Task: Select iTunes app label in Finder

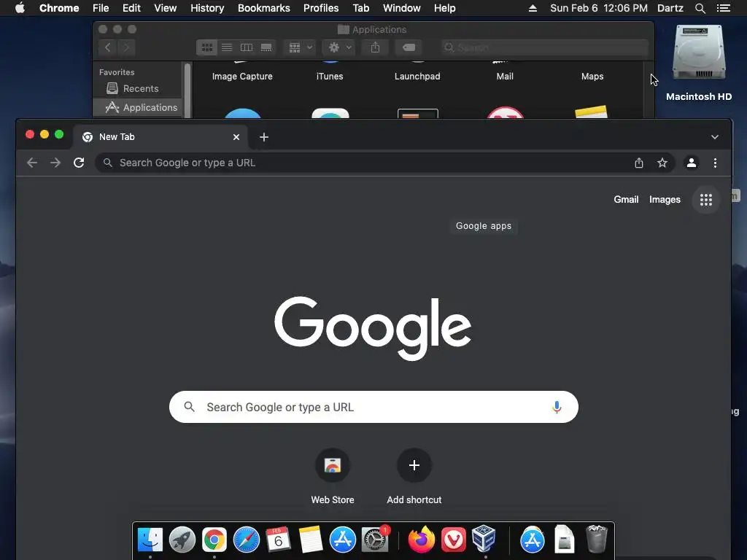Action: 330,76
